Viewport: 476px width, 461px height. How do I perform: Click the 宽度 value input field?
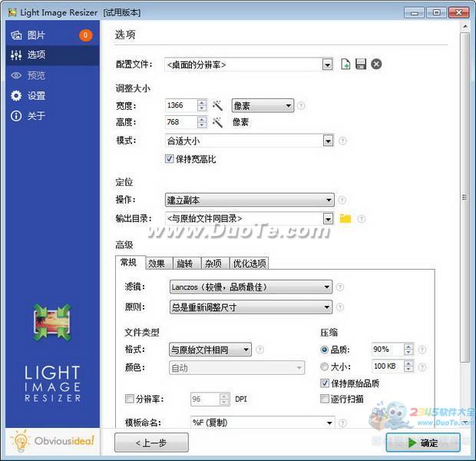(181, 105)
